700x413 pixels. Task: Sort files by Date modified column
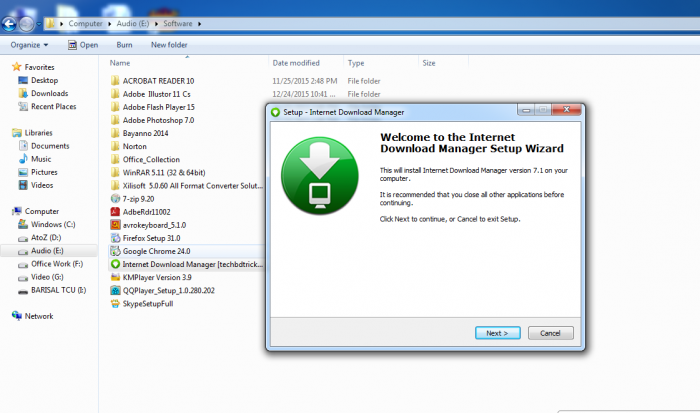coord(296,63)
